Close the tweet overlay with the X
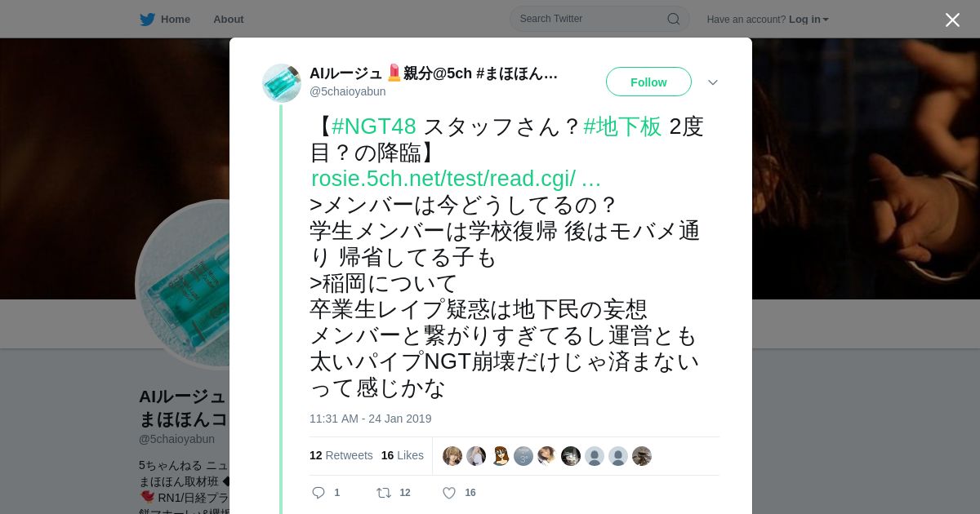The width and height of the screenshot is (980, 514). 952,20
